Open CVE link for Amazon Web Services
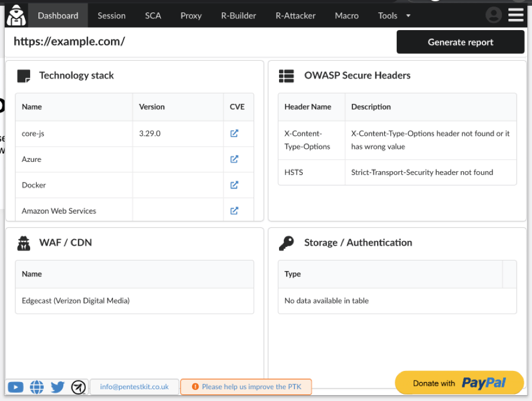The image size is (532, 401). [x=234, y=211]
